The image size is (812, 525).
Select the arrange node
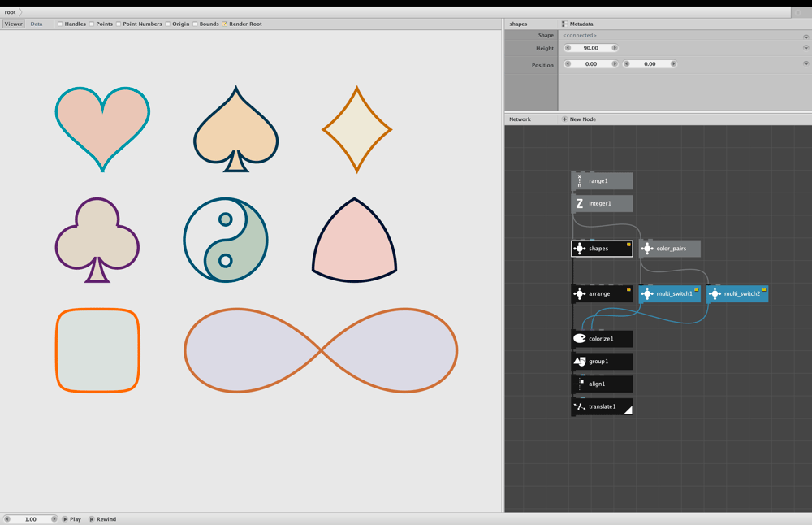pyautogui.click(x=602, y=294)
